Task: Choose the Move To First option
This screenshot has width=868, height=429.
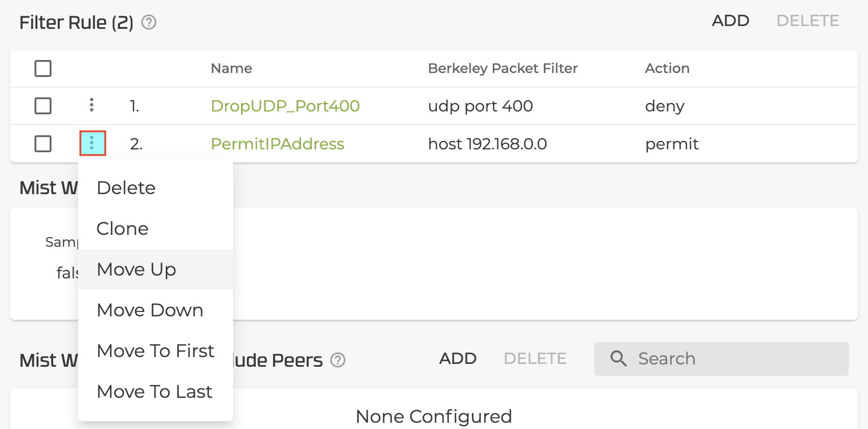Action: [x=156, y=351]
